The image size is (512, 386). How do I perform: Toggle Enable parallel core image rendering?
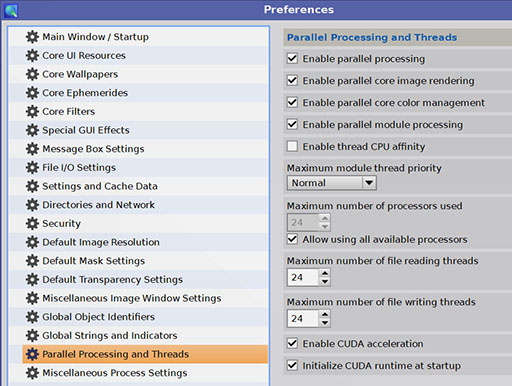pyautogui.click(x=292, y=81)
